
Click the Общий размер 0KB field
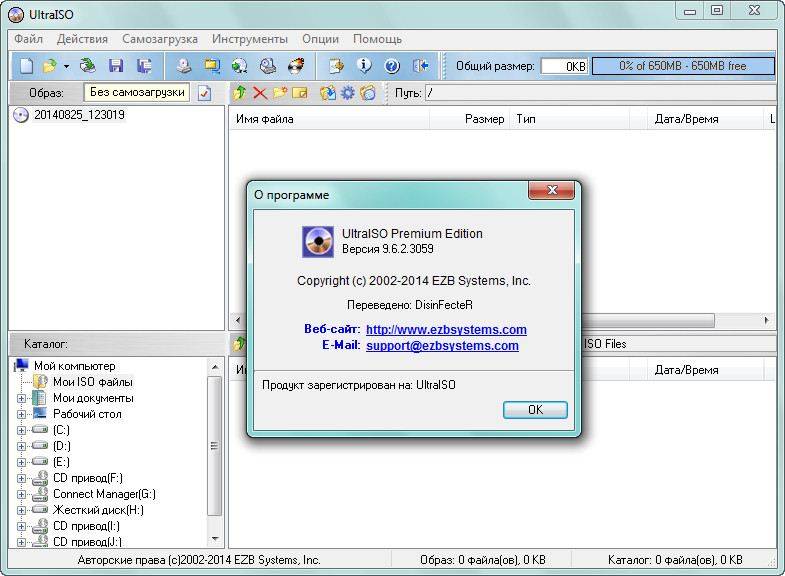point(564,66)
